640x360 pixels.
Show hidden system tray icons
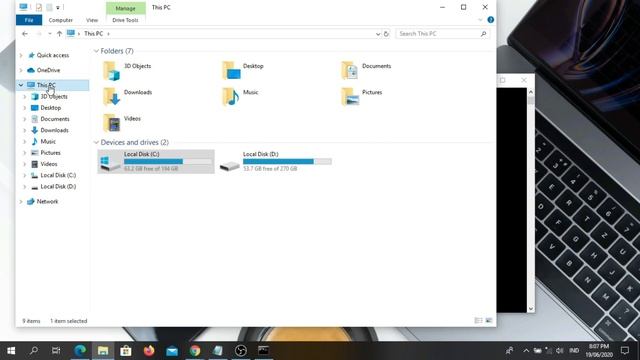[x=526, y=351]
